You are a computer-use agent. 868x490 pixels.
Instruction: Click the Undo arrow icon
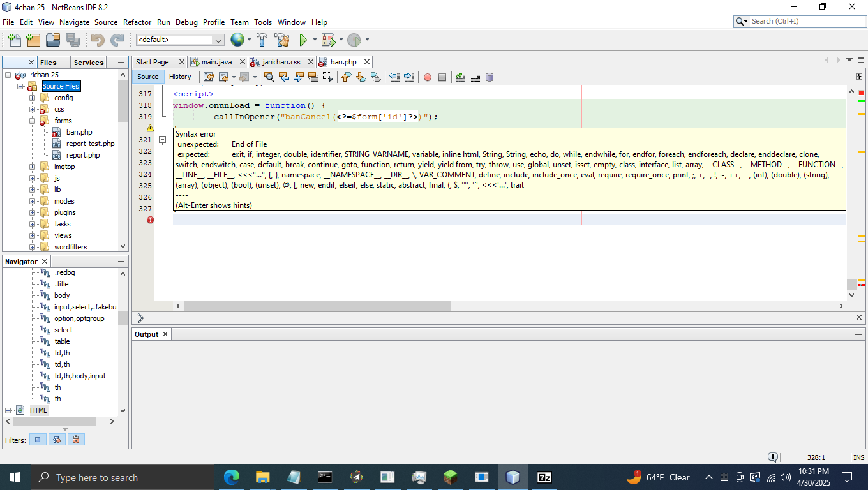coord(97,40)
